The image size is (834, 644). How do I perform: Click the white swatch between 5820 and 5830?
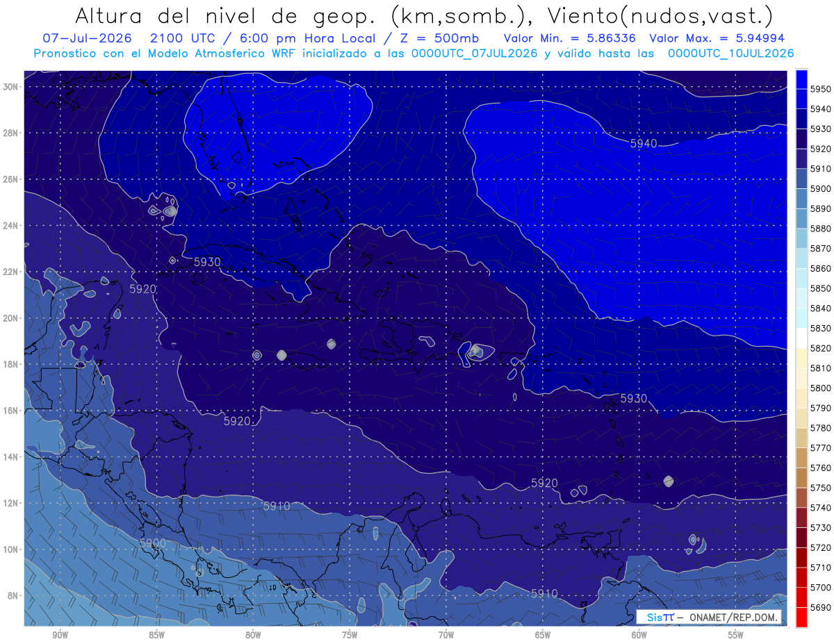(x=801, y=338)
